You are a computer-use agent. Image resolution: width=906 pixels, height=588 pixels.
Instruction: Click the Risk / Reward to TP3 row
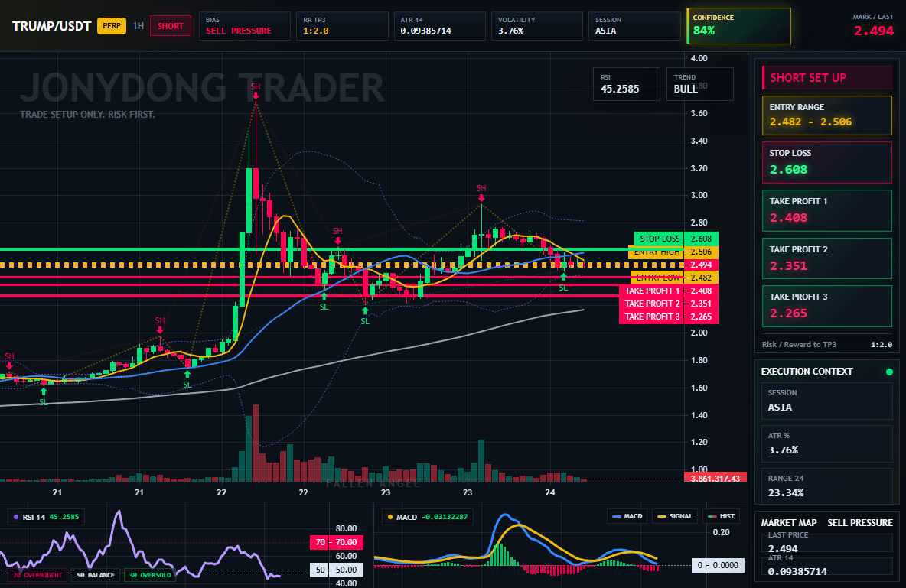pos(827,344)
